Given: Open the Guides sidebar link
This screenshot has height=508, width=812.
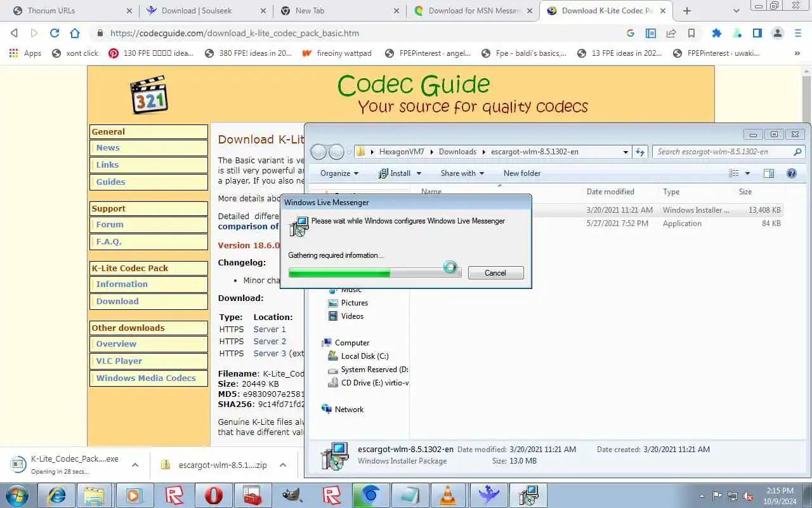Looking at the screenshot, I should [x=110, y=182].
